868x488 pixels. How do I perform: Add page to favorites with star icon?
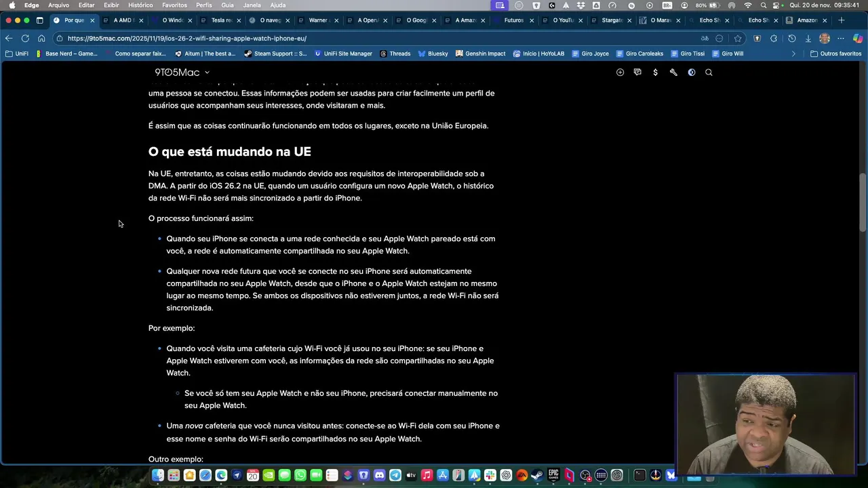click(x=738, y=39)
